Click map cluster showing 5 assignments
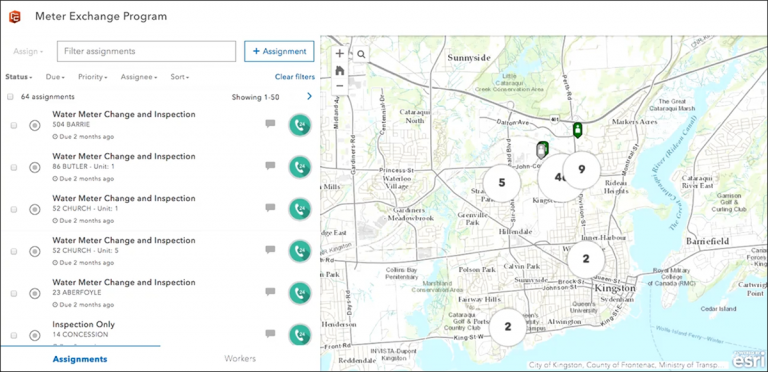The image size is (768, 372). (x=502, y=183)
